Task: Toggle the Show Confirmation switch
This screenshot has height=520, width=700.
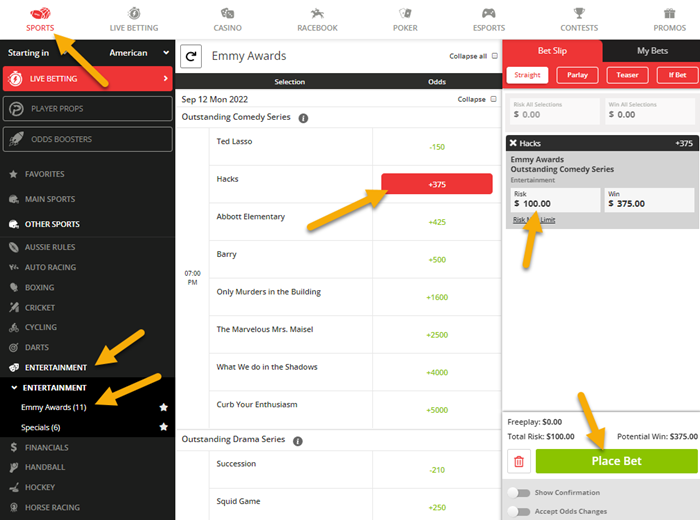Action: (x=518, y=493)
